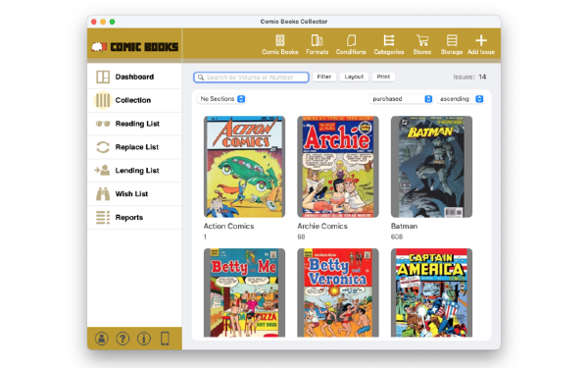This screenshot has width=588, height=368.
Task: Click the mobile device icon in footer
Action: click(165, 339)
